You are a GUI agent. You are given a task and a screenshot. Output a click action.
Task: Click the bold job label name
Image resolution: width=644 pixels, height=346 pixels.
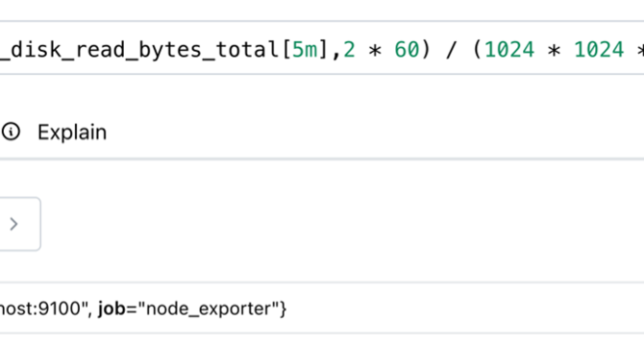pyautogui.click(x=111, y=309)
